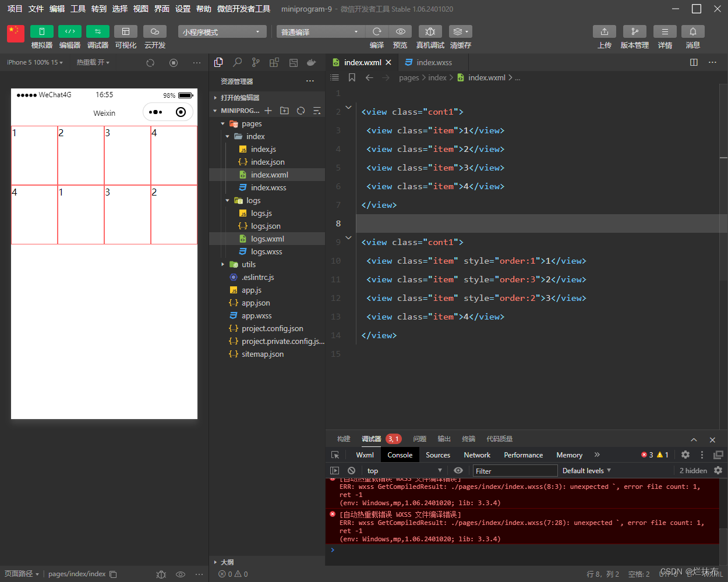
Task: Toggle console live expression eye icon
Action: click(x=458, y=471)
